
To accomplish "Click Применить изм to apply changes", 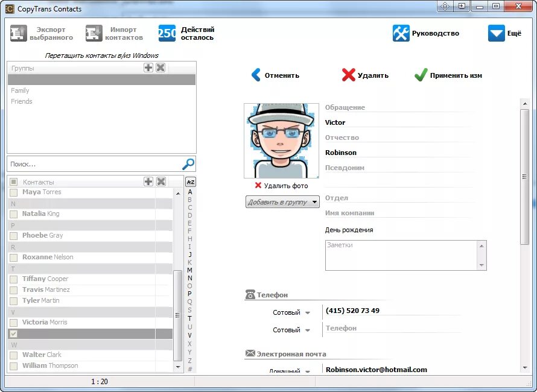I will [x=448, y=75].
